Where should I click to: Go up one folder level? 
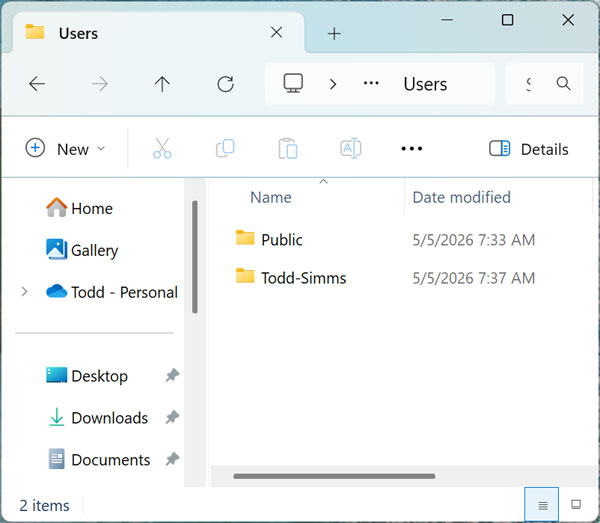tap(162, 84)
